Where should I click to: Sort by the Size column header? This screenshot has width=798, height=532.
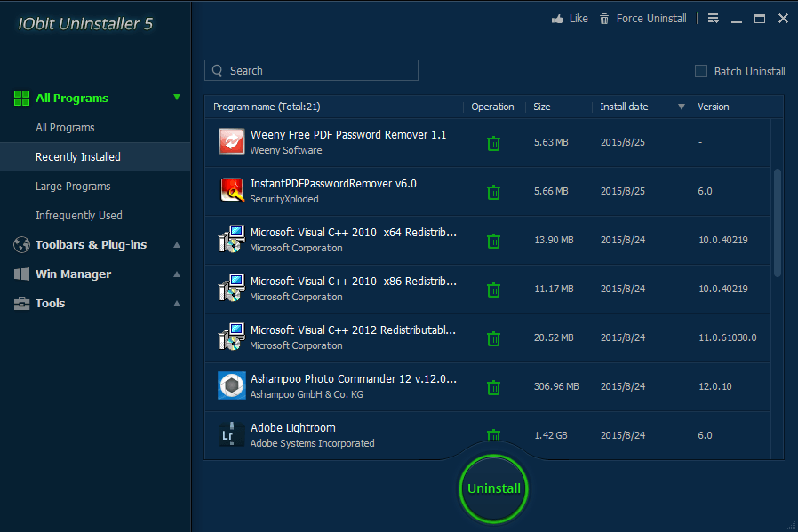point(541,107)
